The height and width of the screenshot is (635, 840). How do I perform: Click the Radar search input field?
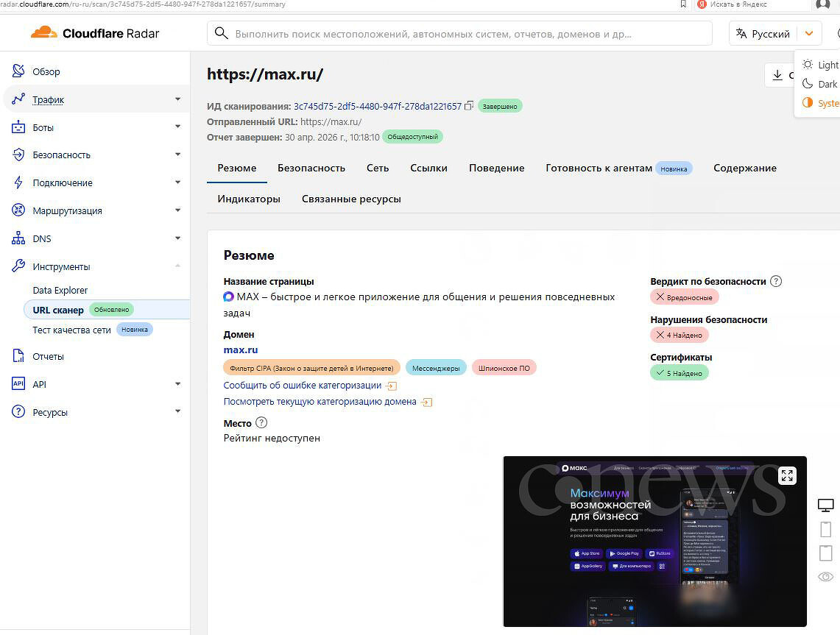pos(459,34)
